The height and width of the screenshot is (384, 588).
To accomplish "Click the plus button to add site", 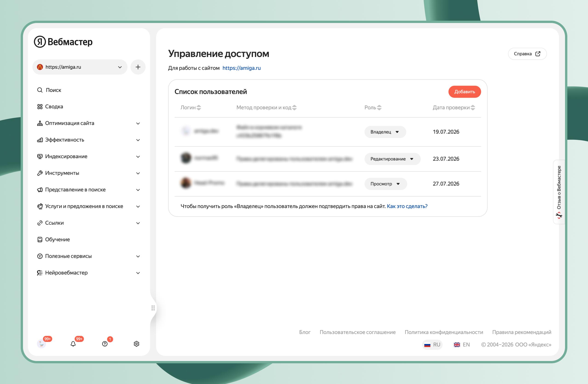I will point(138,67).
